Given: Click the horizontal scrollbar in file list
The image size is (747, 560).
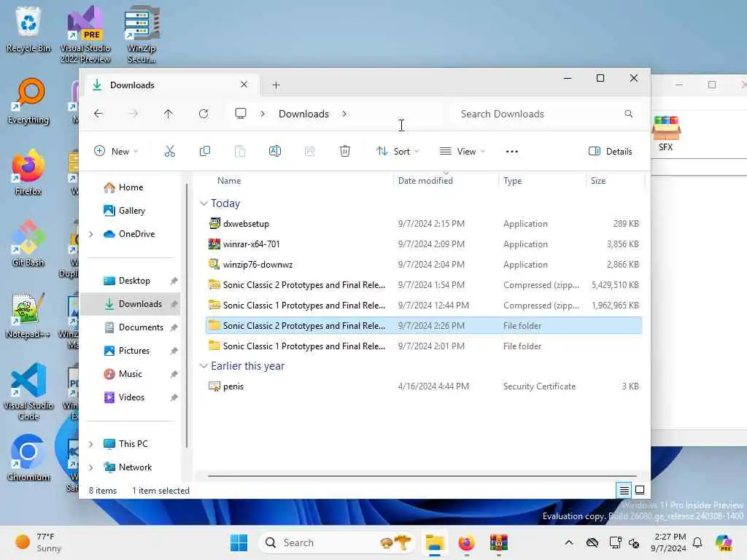Looking at the screenshot, I should pos(422,475).
